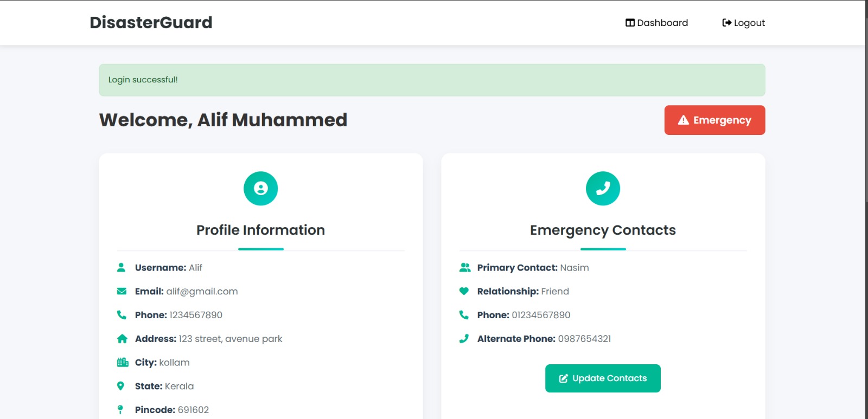This screenshot has width=868, height=419.
Task: Select Logout from the navigation bar
Action: click(x=743, y=22)
